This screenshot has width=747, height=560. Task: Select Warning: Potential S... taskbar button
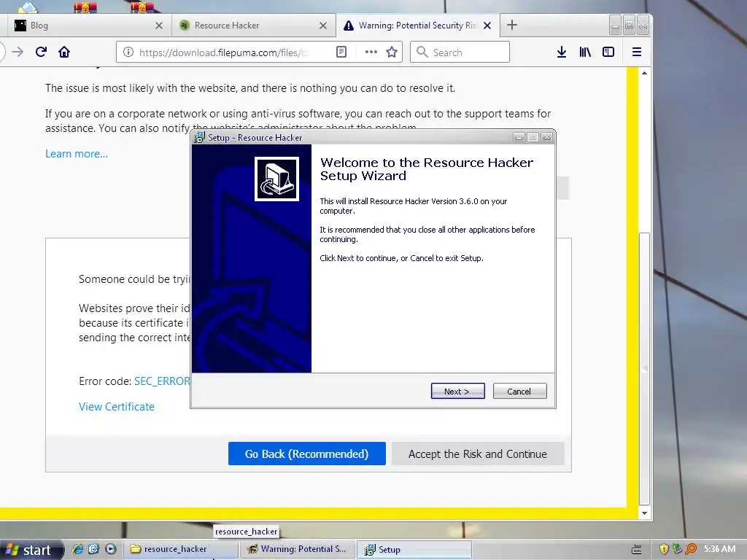pyautogui.click(x=298, y=549)
